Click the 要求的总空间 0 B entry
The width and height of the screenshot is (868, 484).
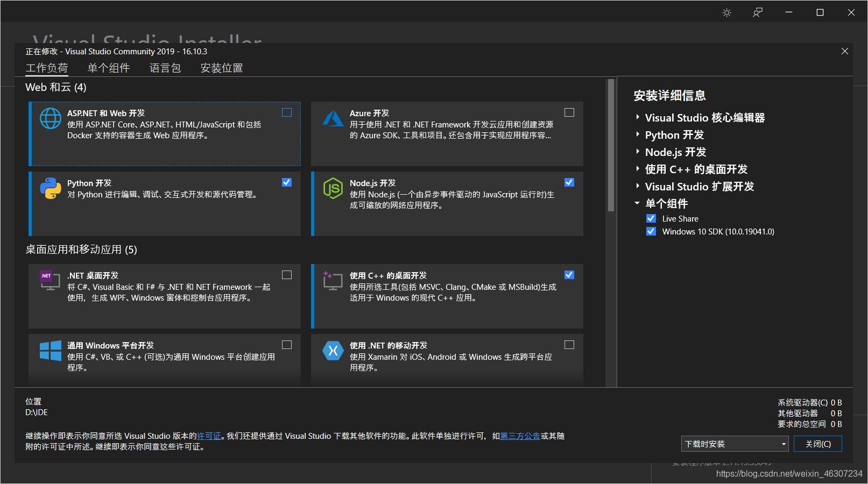point(810,424)
